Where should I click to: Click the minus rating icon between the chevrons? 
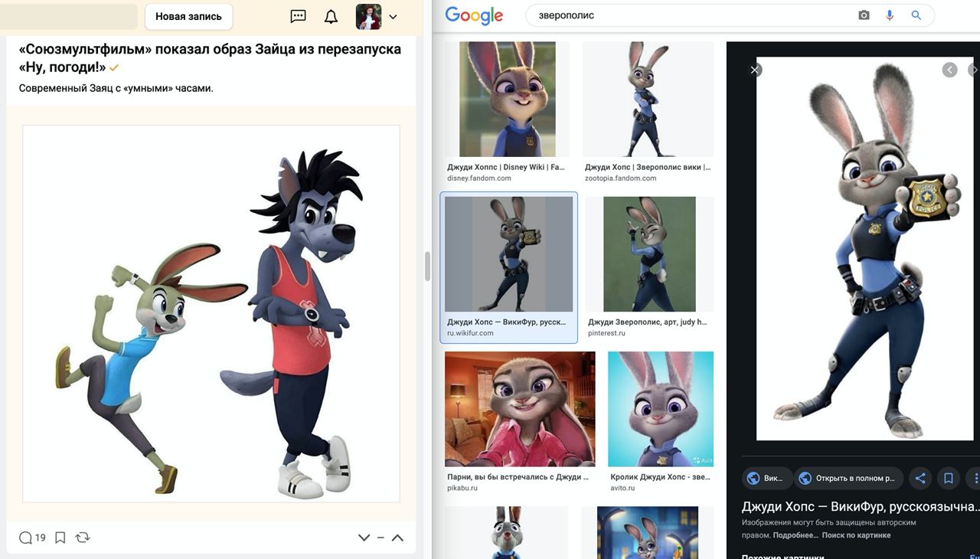(x=381, y=538)
